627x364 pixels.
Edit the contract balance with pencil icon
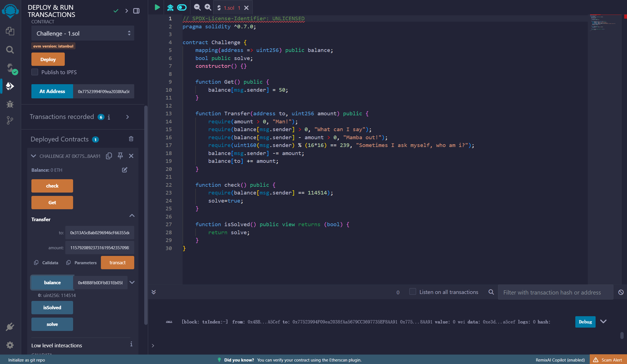pyautogui.click(x=125, y=170)
